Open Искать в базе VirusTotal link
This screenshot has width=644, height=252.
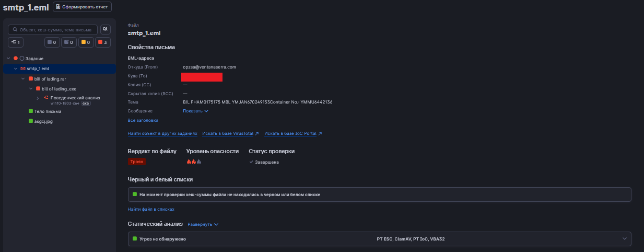230,134
